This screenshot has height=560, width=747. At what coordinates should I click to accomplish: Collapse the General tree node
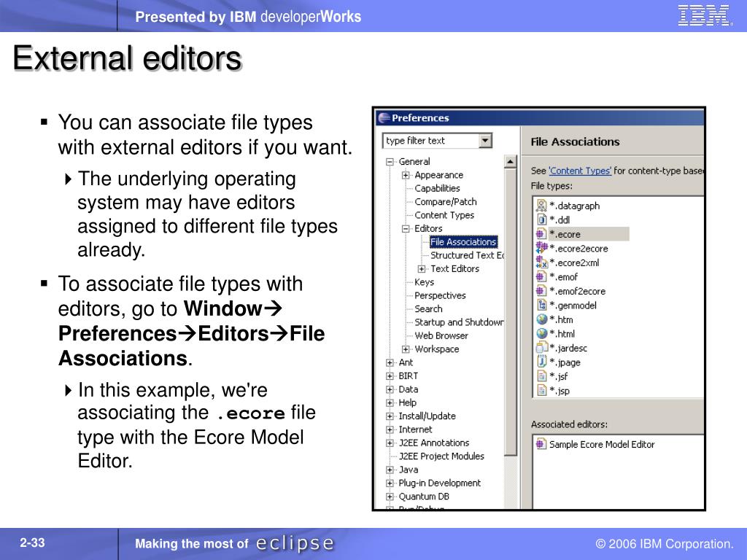pyautogui.click(x=390, y=162)
